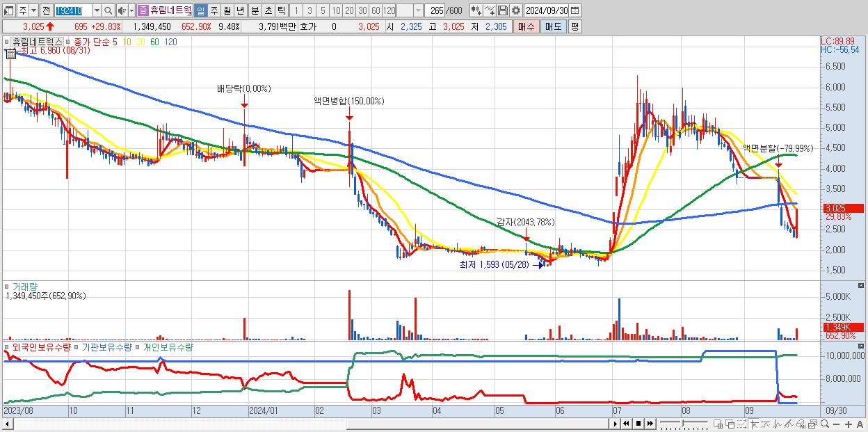Switch to 분 minute chart tab
The height and width of the screenshot is (432, 868).
tap(255, 11)
